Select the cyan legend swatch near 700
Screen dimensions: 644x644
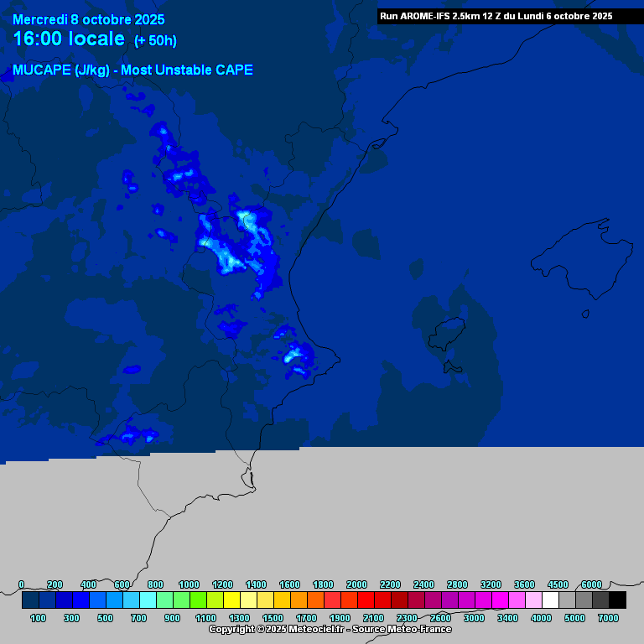pyautogui.click(x=148, y=600)
